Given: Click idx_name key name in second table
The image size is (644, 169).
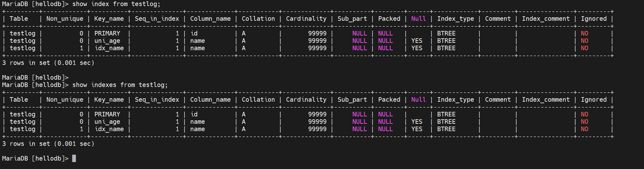Looking at the screenshot, I should pyautogui.click(x=109, y=129).
